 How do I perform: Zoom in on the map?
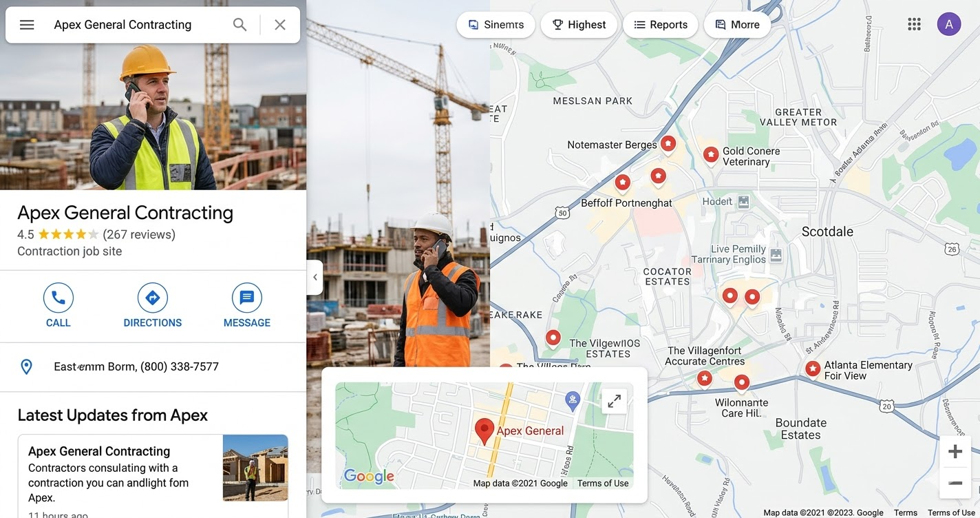pyautogui.click(x=955, y=452)
